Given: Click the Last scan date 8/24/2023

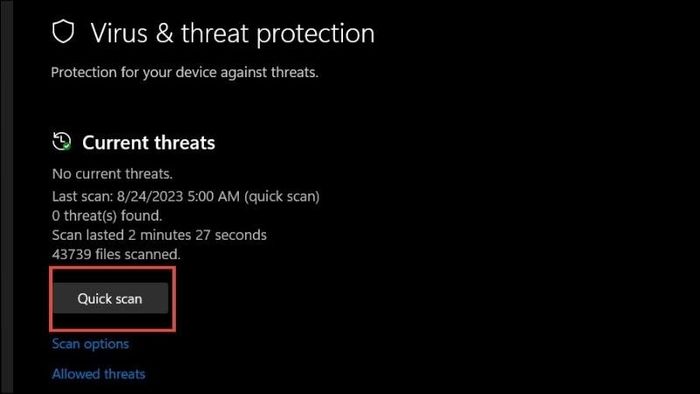Looking at the screenshot, I should [150, 196].
